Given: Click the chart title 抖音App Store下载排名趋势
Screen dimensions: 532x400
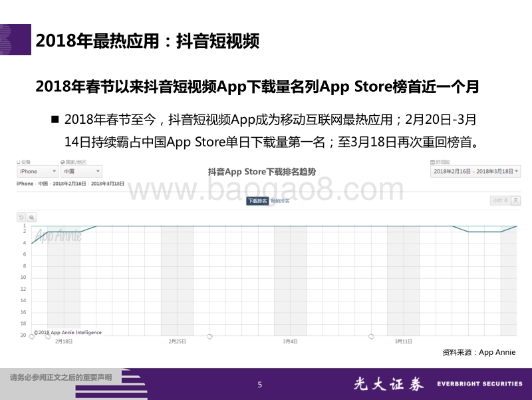Looking at the screenshot, I should point(262,172).
